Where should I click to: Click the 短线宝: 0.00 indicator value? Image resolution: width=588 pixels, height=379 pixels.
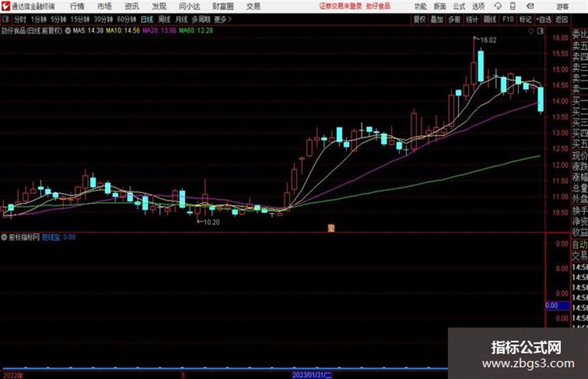[x=58, y=237]
